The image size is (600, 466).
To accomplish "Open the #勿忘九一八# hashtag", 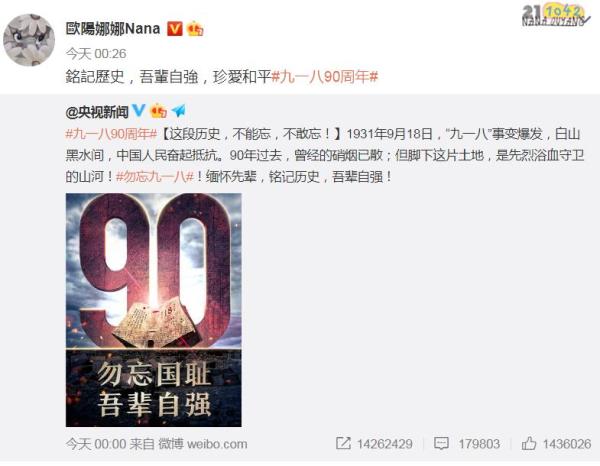I will 155,177.
